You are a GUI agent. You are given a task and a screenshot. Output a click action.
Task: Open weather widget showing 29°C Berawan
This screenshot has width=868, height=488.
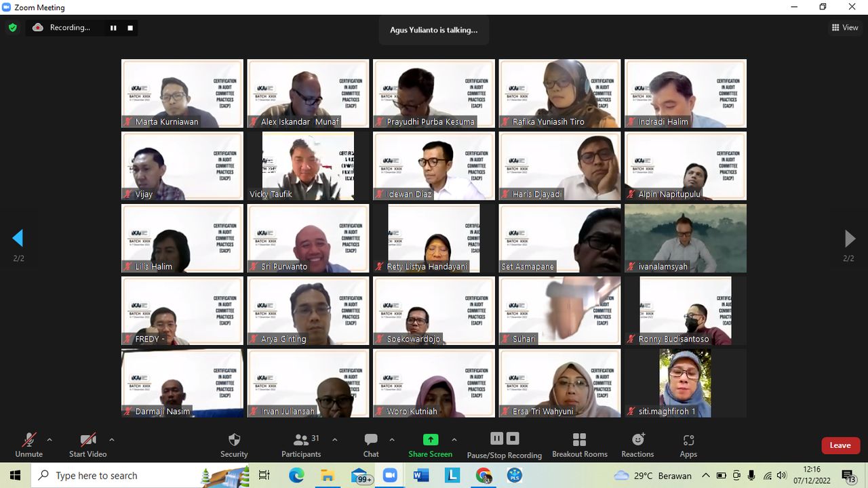[x=652, y=475]
